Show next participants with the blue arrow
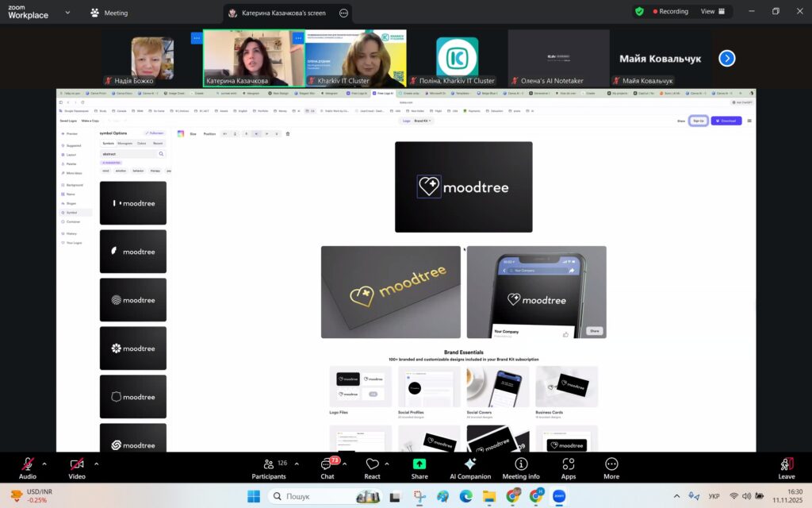 [x=726, y=58]
